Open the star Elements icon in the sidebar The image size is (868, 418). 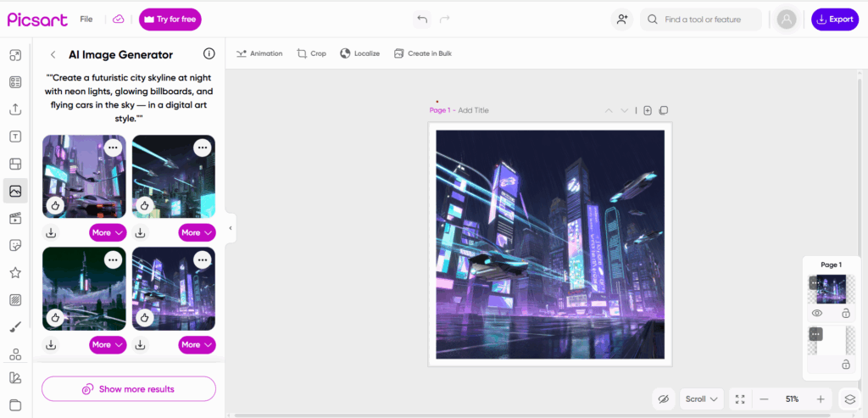click(x=15, y=272)
